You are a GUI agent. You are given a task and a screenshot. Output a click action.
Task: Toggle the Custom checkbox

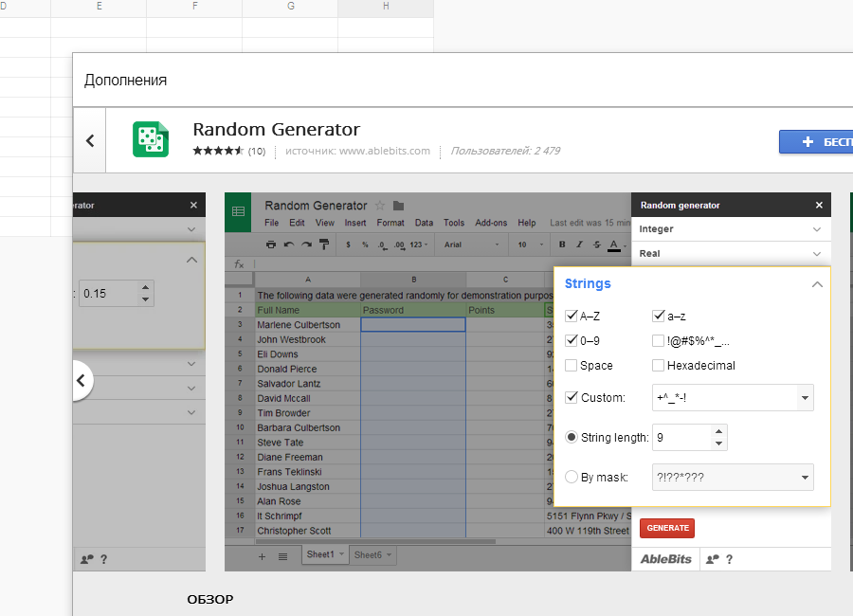pos(572,397)
